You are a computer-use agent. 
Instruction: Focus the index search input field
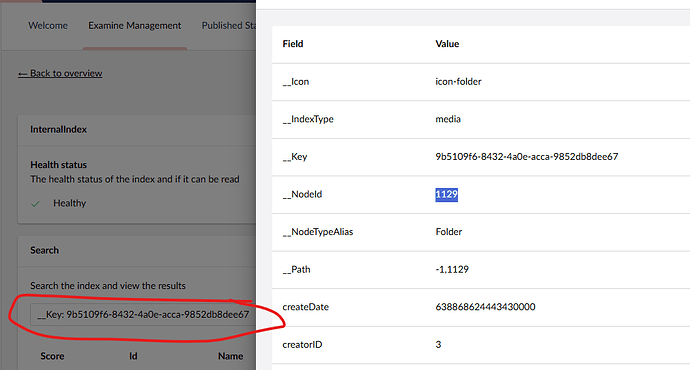pos(143,315)
